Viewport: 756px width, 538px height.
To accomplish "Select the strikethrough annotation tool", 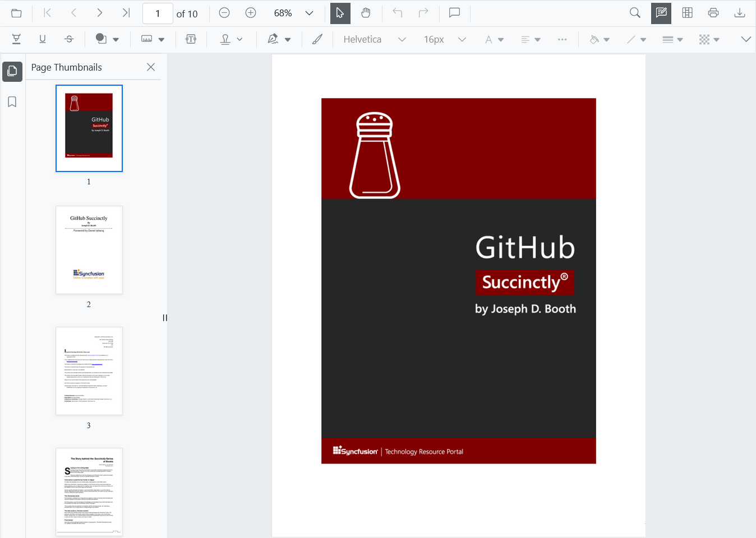I will (69, 39).
